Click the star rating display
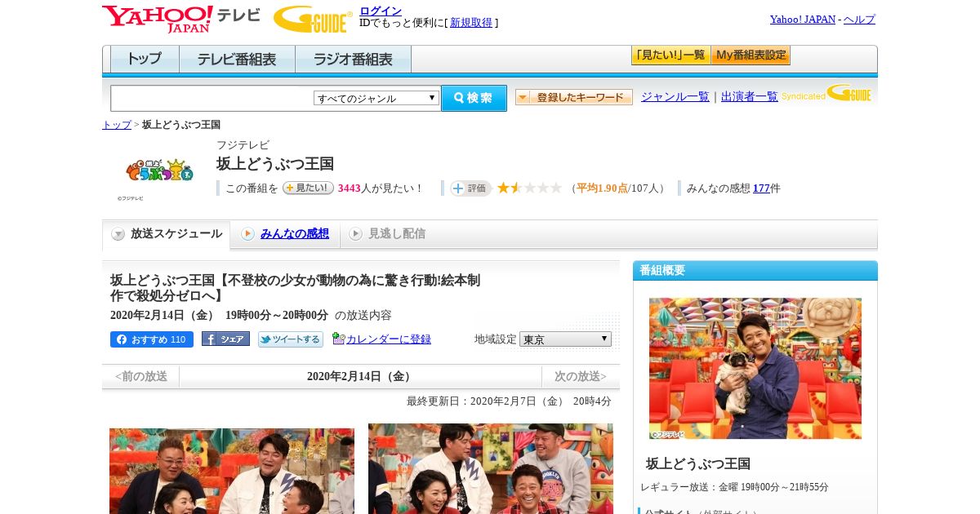The image size is (980, 514). 530,188
